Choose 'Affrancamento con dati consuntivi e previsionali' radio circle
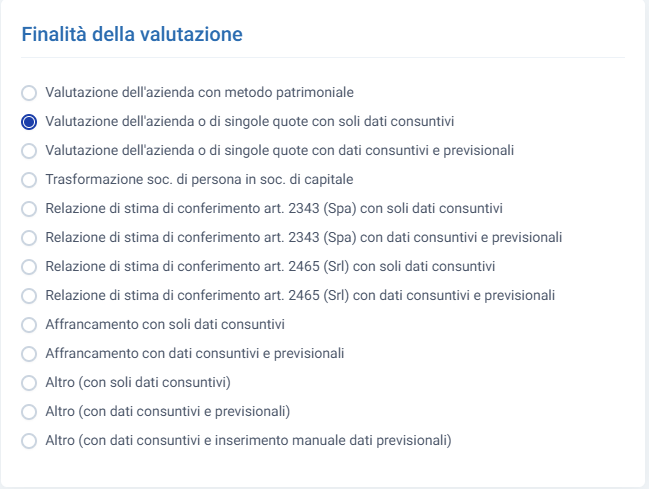 (29, 354)
